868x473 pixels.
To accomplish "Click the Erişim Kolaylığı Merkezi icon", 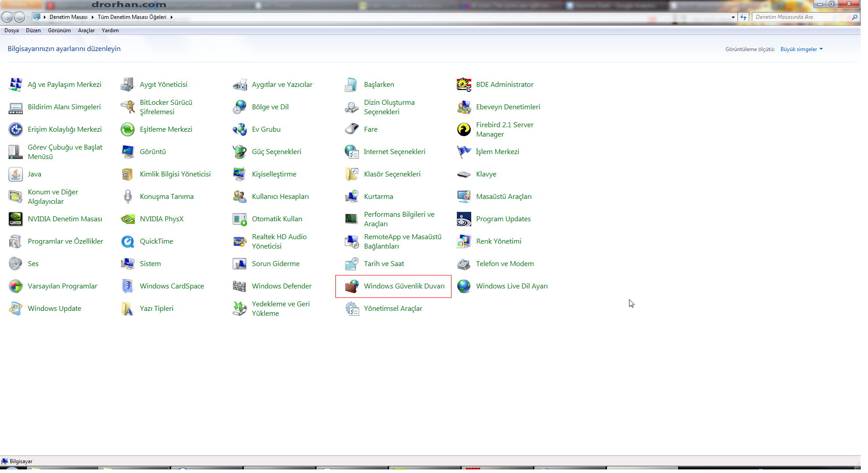I will pyautogui.click(x=16, y=129).
